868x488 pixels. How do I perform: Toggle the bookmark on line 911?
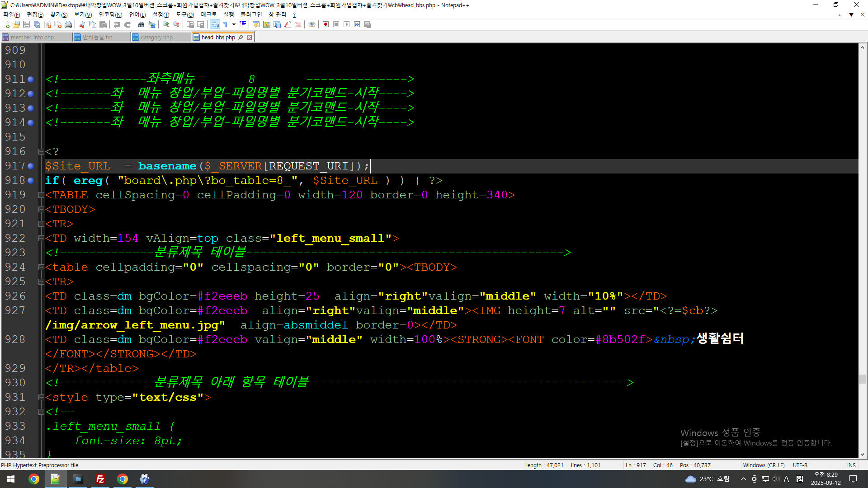[31, 79]
